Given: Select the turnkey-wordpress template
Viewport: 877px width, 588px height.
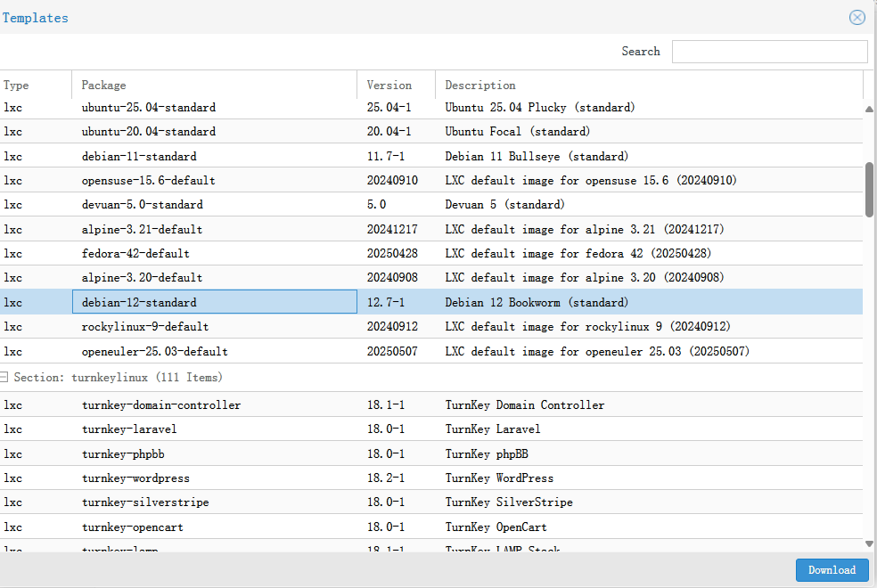Looking at the screenshot, I should [135, 478].
